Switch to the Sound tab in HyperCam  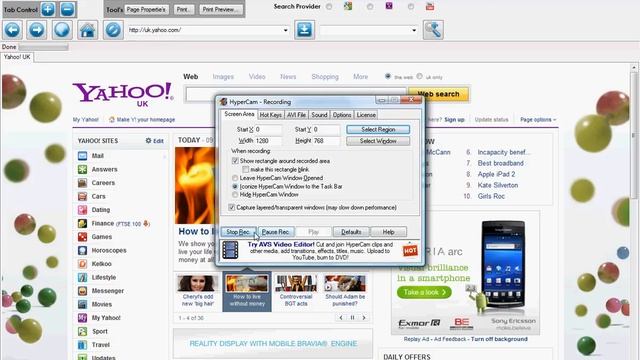(319, 115)
